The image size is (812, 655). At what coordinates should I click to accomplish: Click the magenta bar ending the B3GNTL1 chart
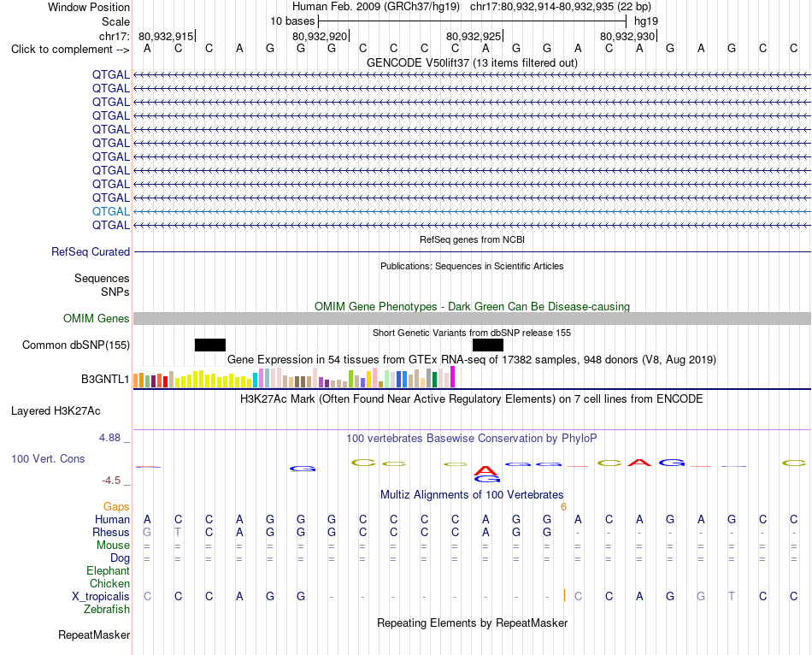(453, 377)
